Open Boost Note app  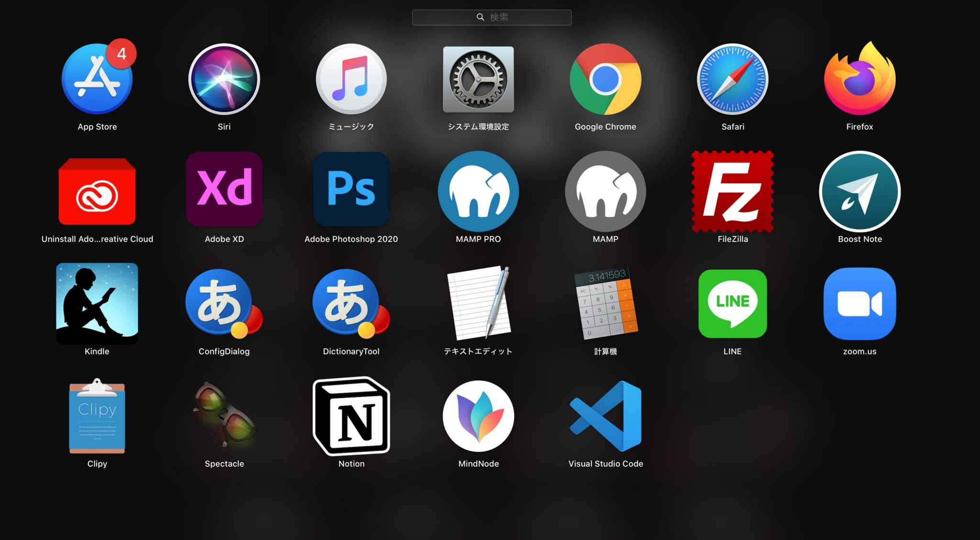point(860,191)
